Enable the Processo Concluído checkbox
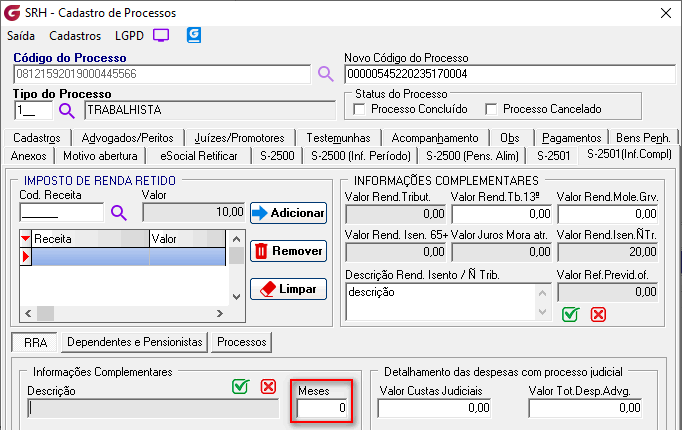The width and height of the screenshot is (682, 430). tap(360, 109)
